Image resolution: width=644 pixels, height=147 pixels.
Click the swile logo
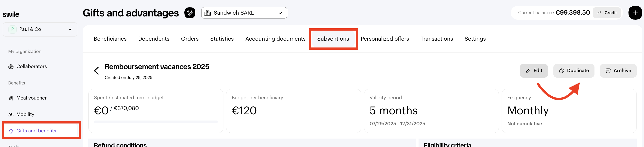coord(11,15)
